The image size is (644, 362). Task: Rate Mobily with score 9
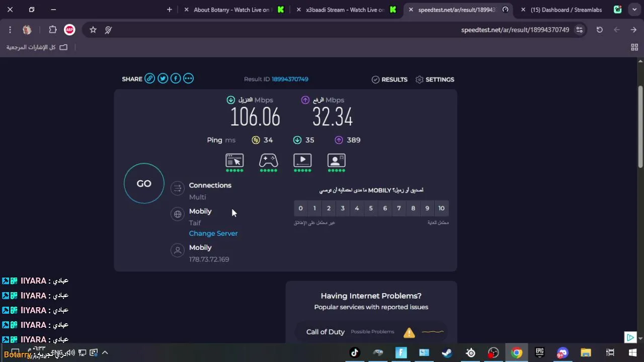point(427,208)
